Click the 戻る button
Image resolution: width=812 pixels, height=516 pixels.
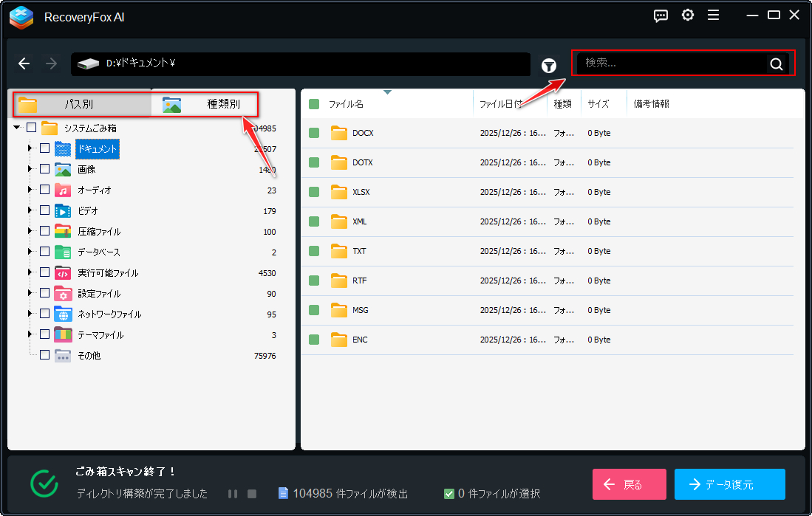tap(629, 484)
